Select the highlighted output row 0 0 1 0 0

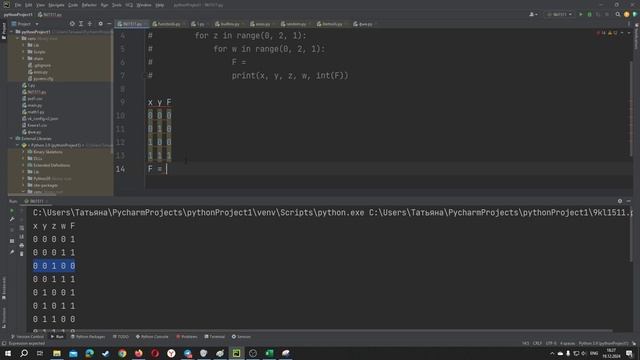tap(54, 266)
